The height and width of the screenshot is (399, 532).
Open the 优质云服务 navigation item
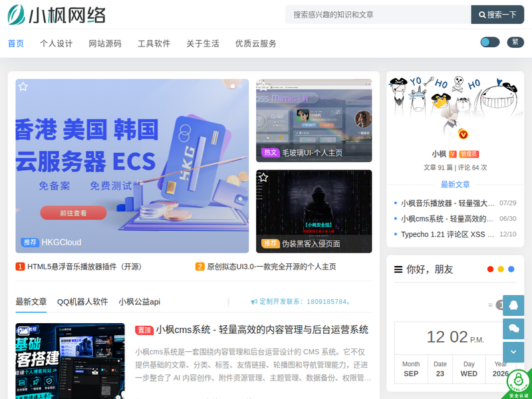[x=256, y=43]
